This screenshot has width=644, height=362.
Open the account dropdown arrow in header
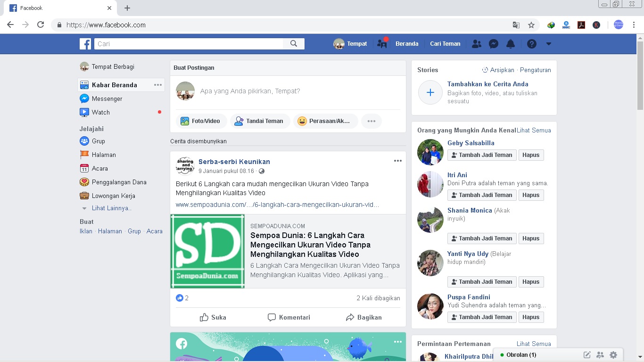pos(548,44)
